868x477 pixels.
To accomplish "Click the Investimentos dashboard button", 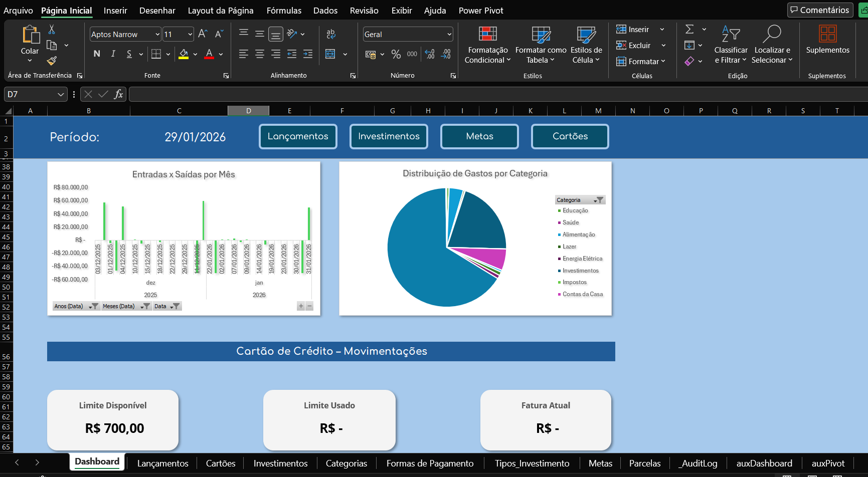I will (x=389, y=136).
